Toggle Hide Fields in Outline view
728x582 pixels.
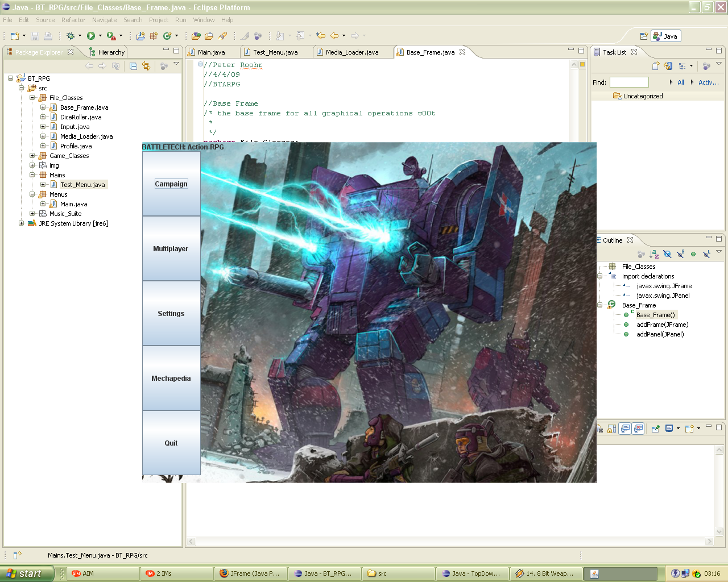667,254
